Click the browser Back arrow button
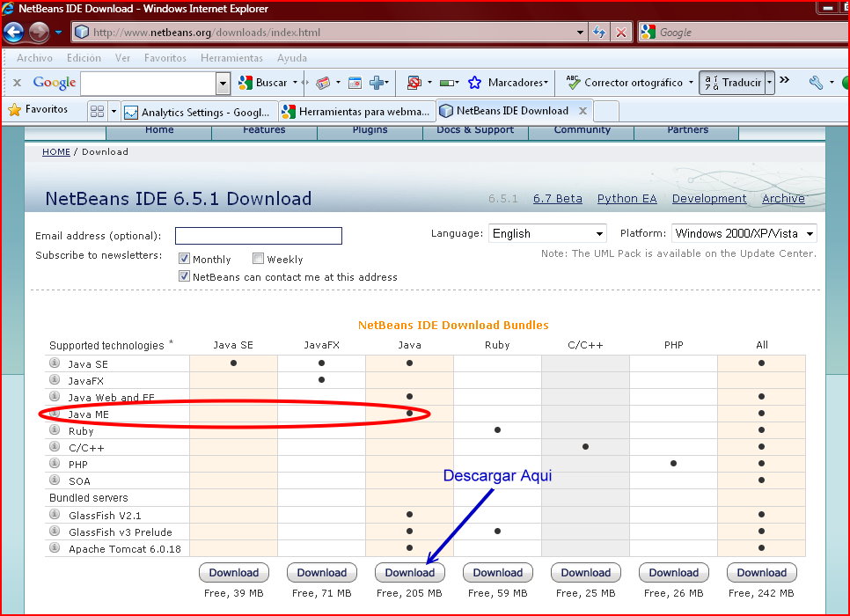The width and height of the screenshot is (850, 616). (14, 32)
